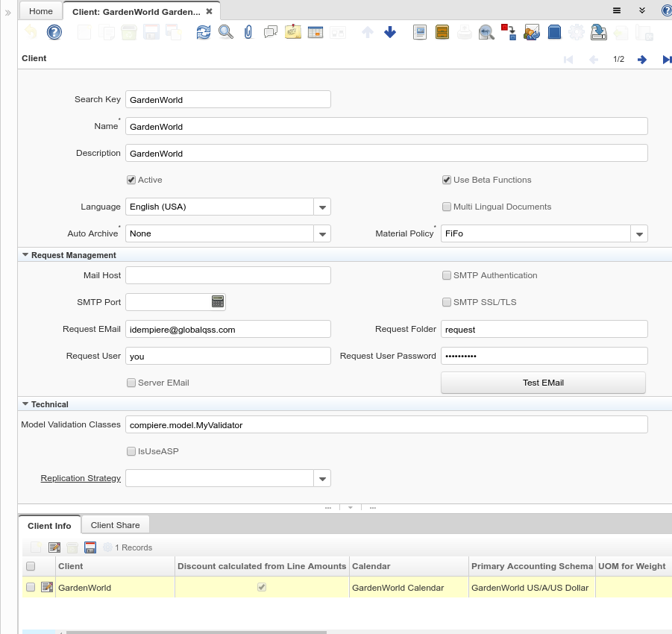This screenshot has height=634, width=672.
Task: Collapse the Request Management section
Action: (x=25, y=255)
